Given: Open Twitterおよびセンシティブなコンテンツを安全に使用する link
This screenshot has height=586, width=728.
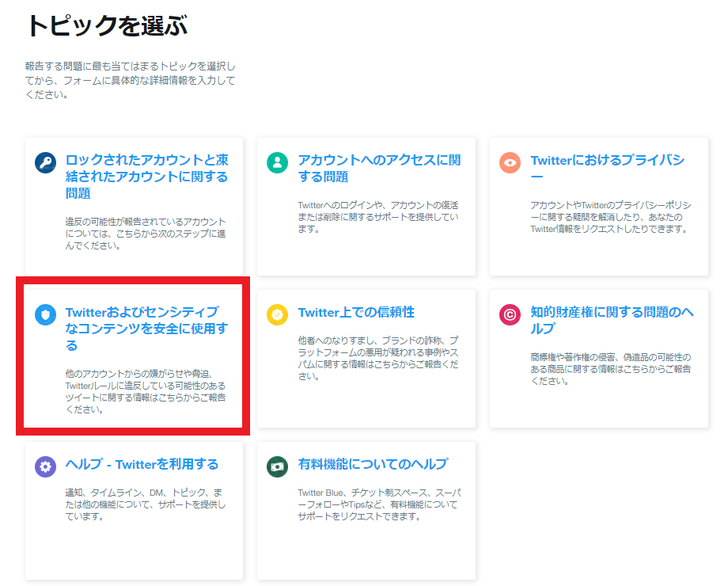Looking at the screenshot, I should 146,329.
